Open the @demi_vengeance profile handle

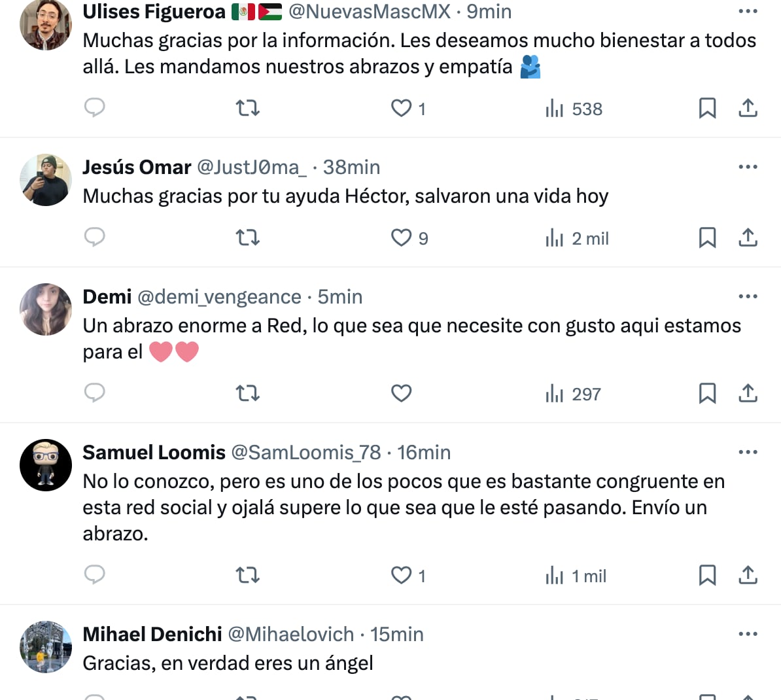click(x=219, y=296)
